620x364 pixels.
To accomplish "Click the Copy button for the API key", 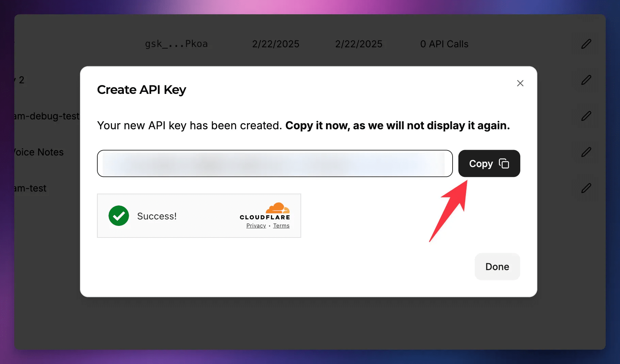I will click(489, 164).
